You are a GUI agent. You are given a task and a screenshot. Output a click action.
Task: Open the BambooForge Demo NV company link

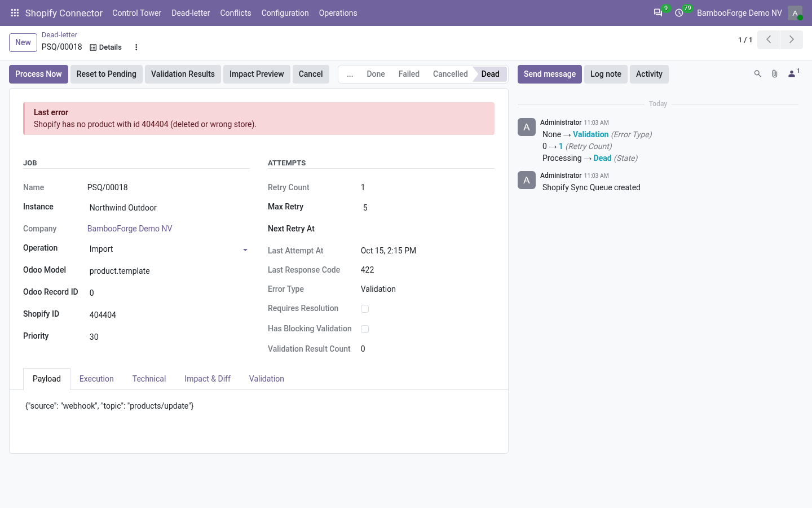[130, 229]
